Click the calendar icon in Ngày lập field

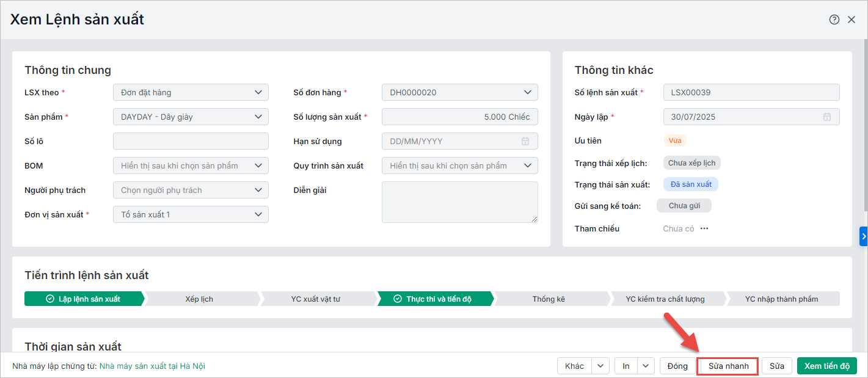[827, 117]
